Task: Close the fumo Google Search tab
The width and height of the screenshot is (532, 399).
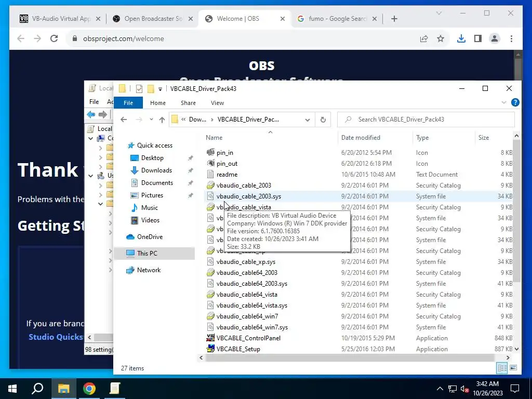Action: point(374,19)
